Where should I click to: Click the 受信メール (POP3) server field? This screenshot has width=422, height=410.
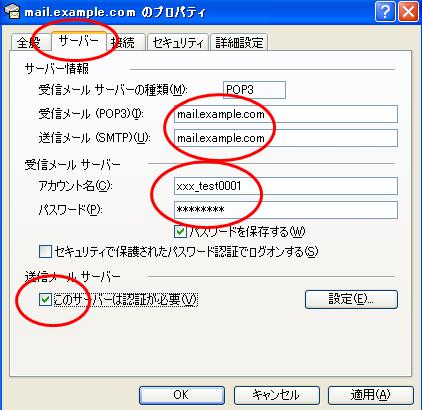click(x=286, y=114)
